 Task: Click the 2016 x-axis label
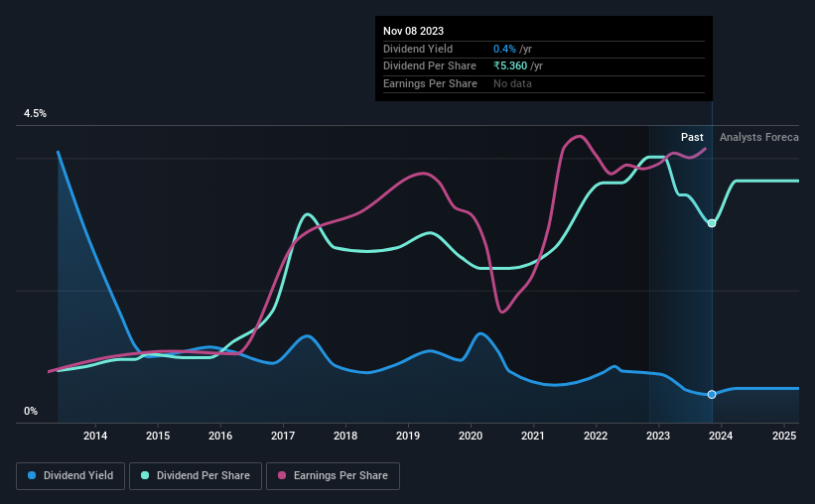220,436
